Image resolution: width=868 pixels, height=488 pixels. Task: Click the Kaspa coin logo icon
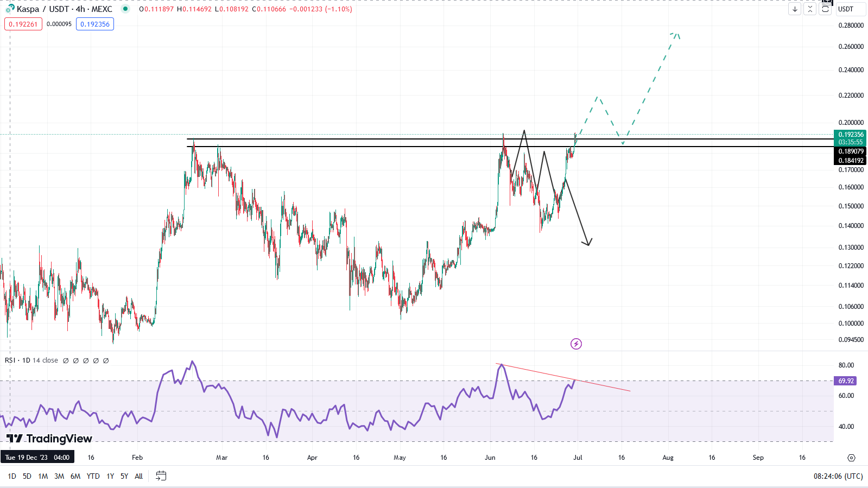pyautogui.click(x=10, y=9)
